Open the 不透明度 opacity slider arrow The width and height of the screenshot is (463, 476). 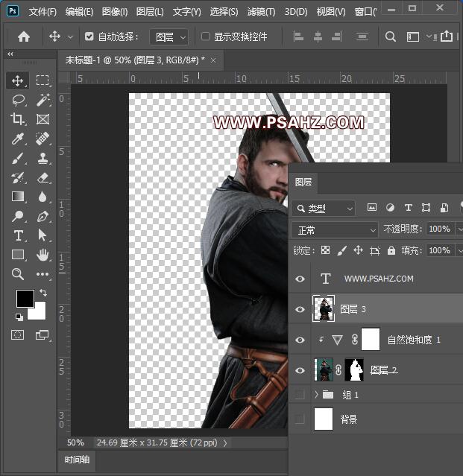click(x=459, y=229)
